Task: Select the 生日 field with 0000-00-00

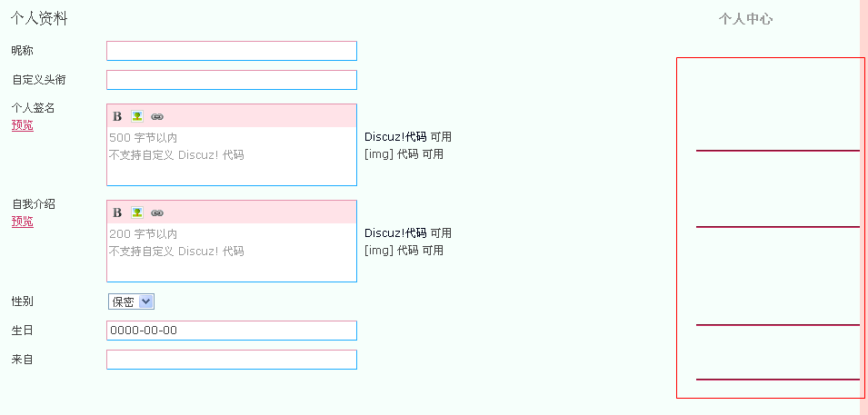Action: click(x=232, y=331)
